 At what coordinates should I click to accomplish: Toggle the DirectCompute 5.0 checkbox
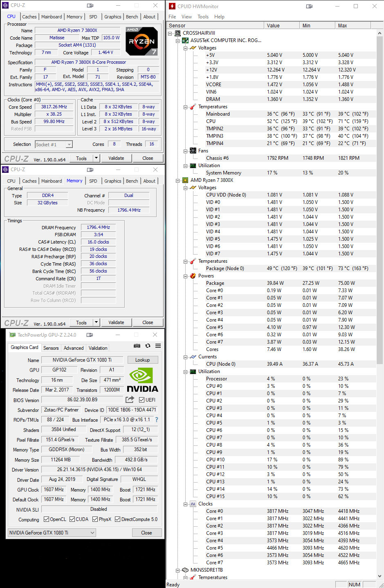tap(117, 519)
